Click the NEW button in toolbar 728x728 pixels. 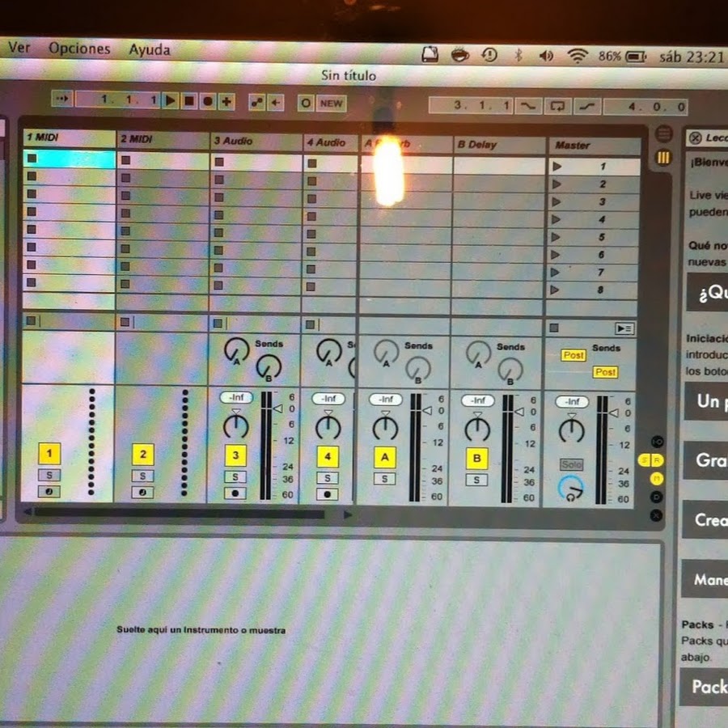click(x=331, y=104)
